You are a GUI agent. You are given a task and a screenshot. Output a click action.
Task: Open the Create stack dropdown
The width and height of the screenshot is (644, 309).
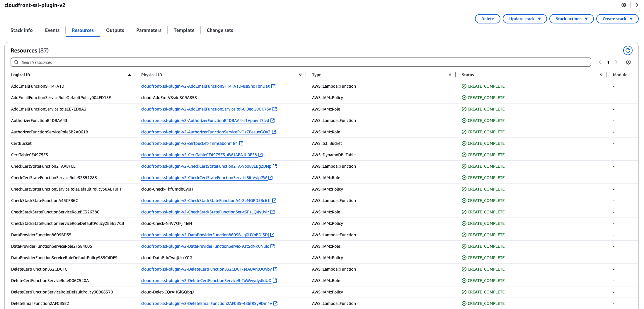click(617, 19)
